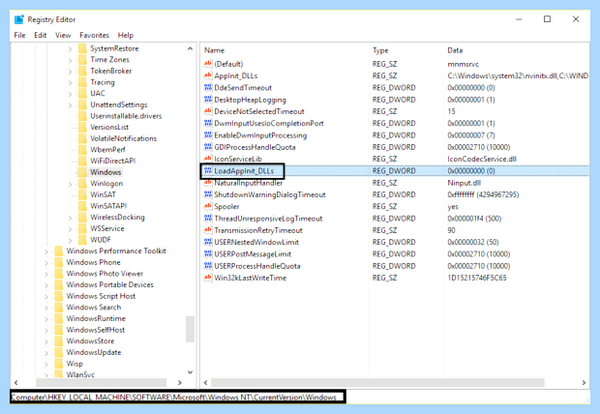Viewport: 600px width, 414px height.
Task: Select the USERNestedWindowLimit DWORD icon
Action: point(208,242)
